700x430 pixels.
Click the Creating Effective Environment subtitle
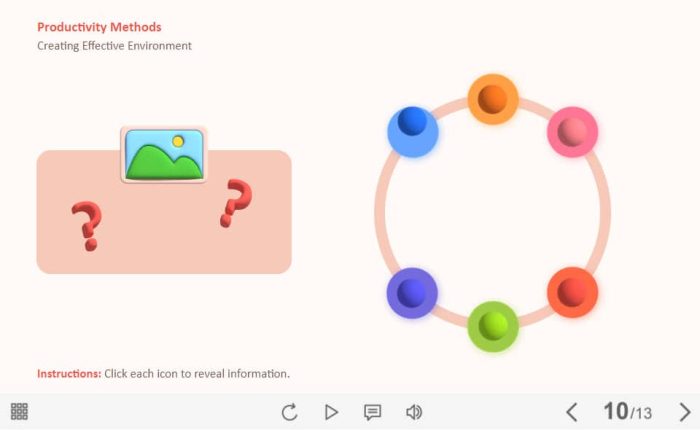(x=114, y=46)
